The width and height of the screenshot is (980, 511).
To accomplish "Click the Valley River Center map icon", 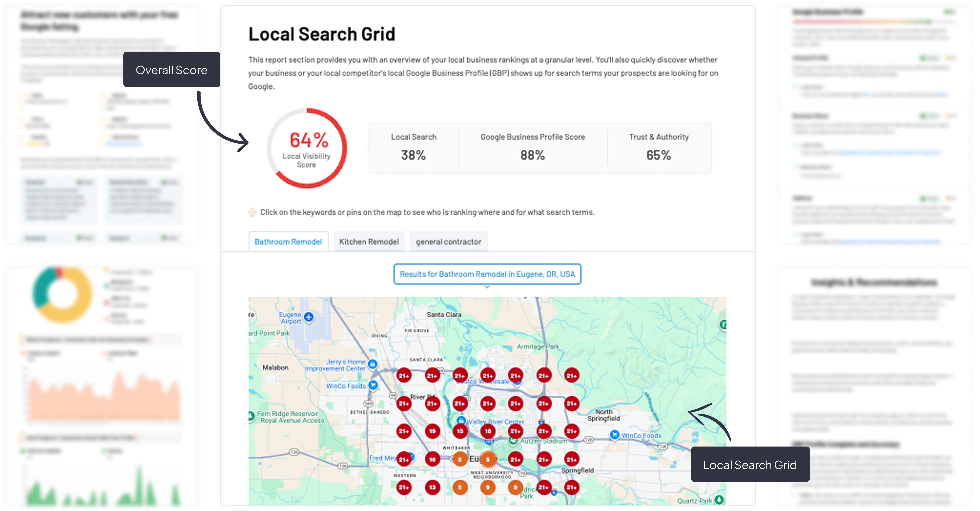I will pyautogui.click(x=461, y=420).
